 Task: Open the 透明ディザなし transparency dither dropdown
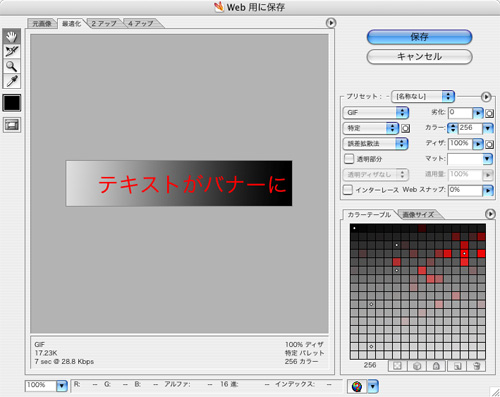tap(376, 174)
